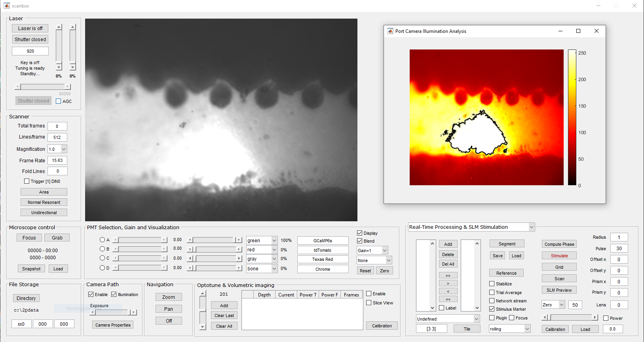Select PMT channel A radio button
This screenshot has height=342, width=644.
[102, 240]
